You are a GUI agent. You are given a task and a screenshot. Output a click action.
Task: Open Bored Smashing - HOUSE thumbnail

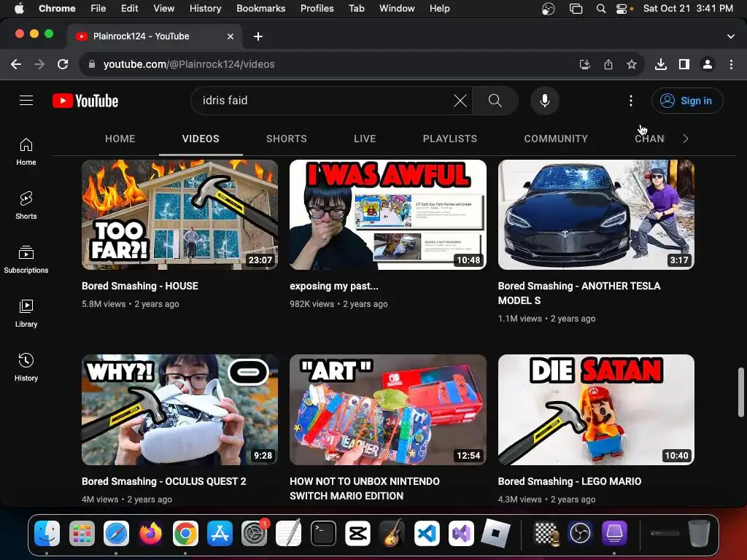[x=179, y=215]
